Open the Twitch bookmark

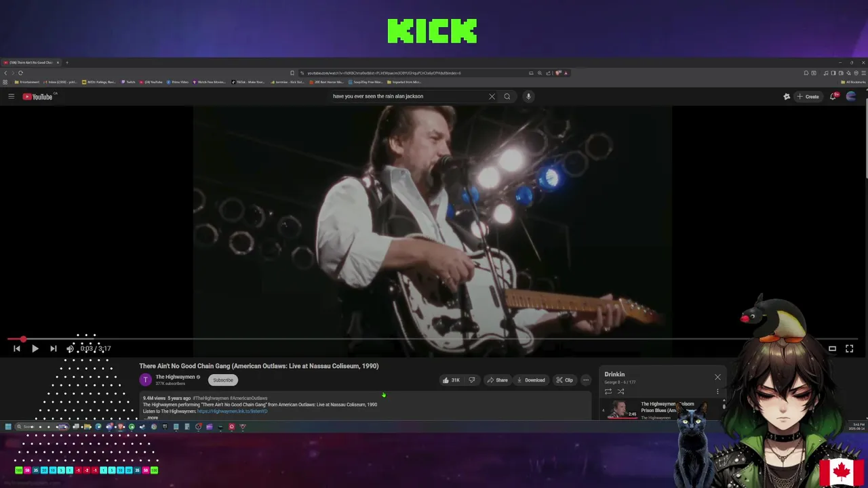point(128,82)
